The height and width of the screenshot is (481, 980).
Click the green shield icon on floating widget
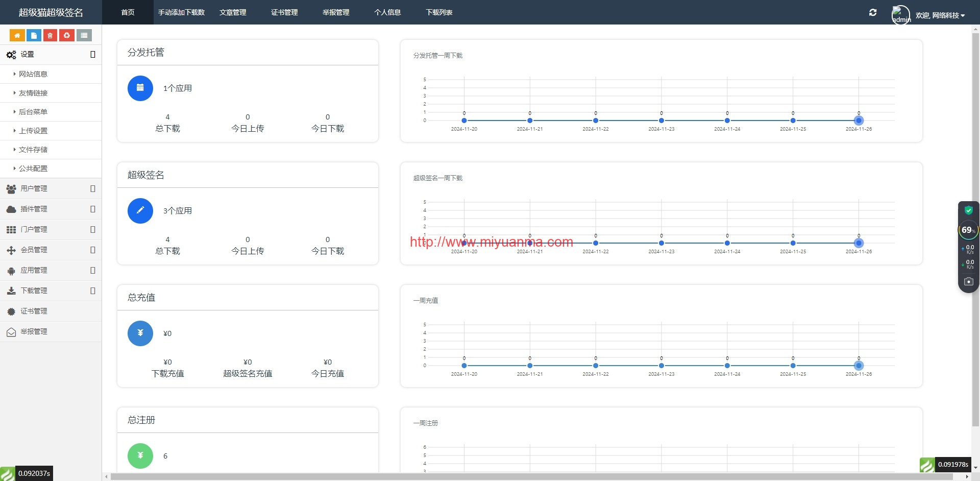968,210
